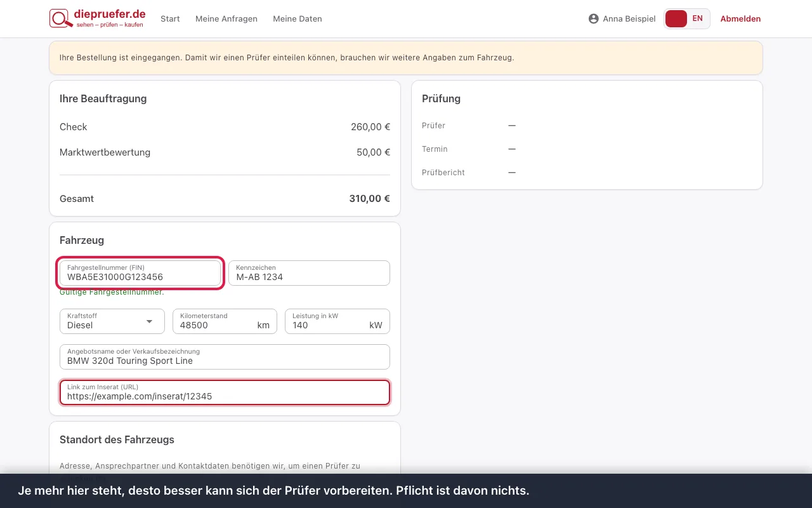Click into the Kennzeichen field
This screenshot has width=812, height=508.
coord(309,273)
